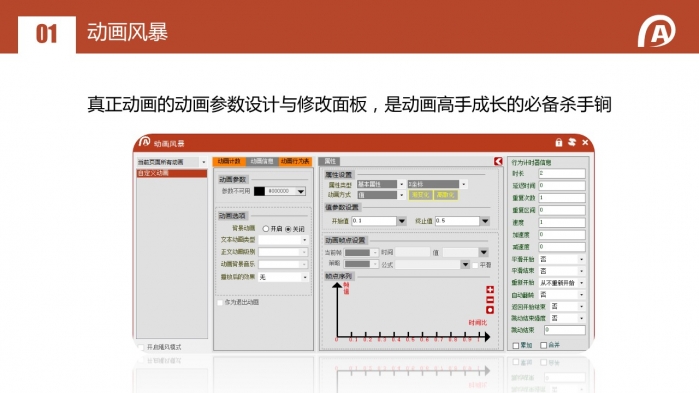Click the 动画风暴 logo in panel title

click(x=144, y=142)
